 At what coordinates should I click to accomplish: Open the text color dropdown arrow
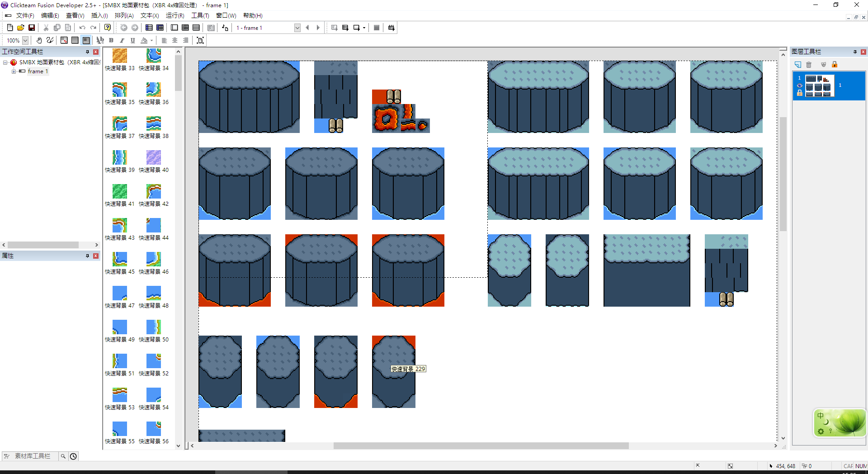151,40
